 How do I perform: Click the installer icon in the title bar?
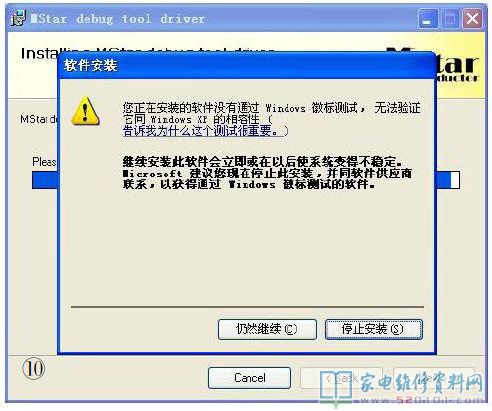[x=18, y=18]
